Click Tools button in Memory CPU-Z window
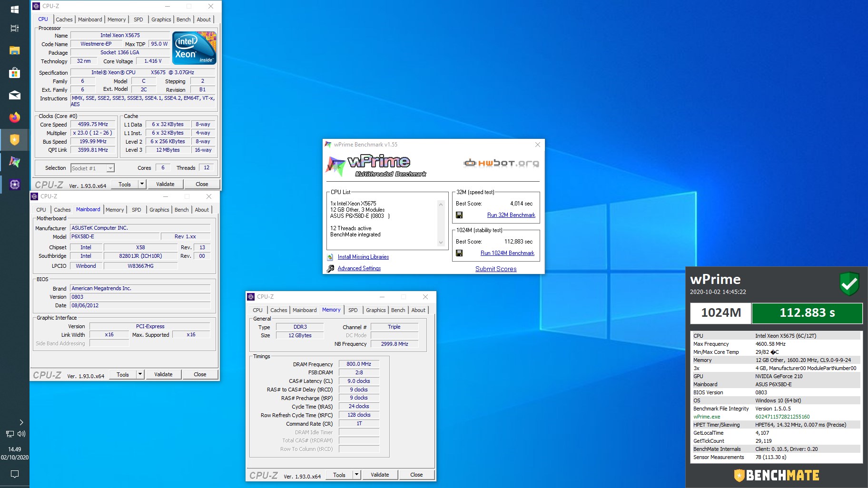Viewport: 868px width, 488px height. click(339, 475)
